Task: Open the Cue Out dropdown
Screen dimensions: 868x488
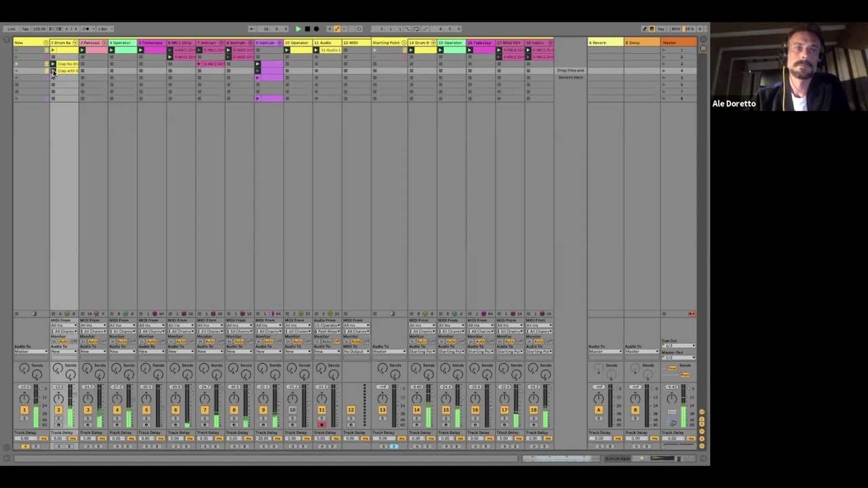Action: (678, 346)
